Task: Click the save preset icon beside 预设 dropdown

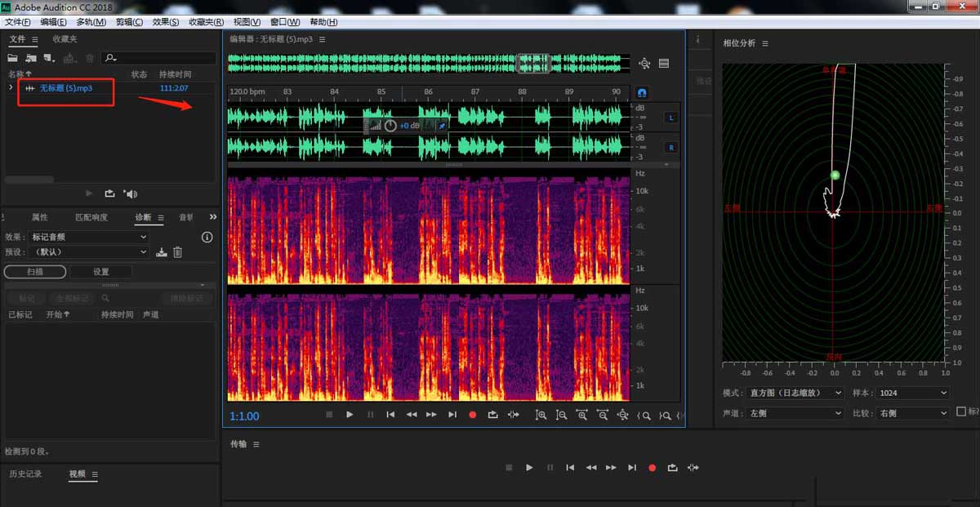Action: pos(162,252)
